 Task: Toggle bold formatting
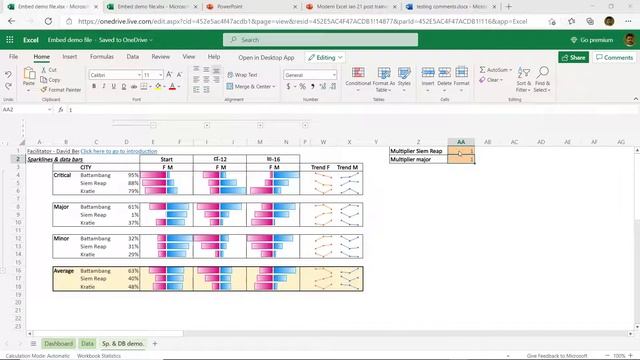pyautogui.click(x=94, y=86)
